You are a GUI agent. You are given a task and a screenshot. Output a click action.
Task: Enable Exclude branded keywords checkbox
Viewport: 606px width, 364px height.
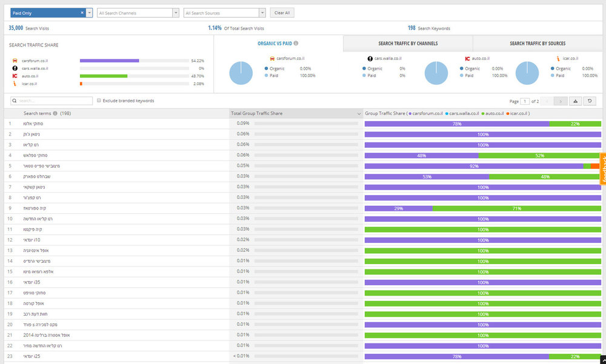99,101
